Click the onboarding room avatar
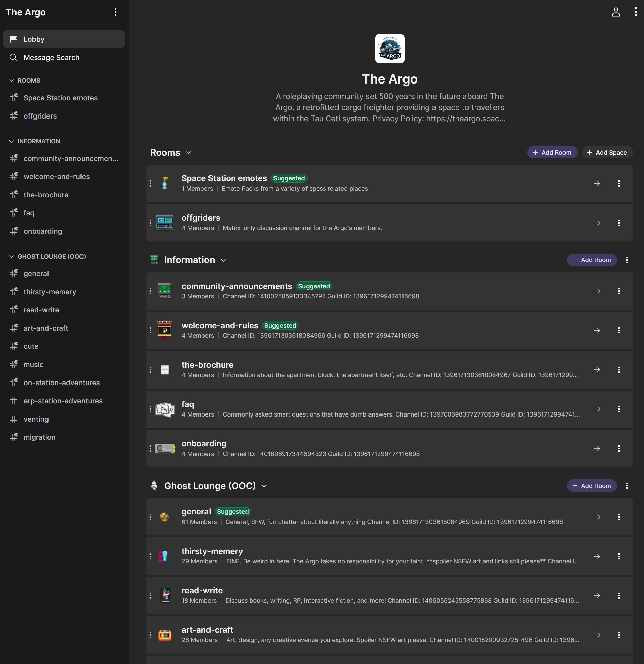Screen dimensions: 644x664 point(165,448)
